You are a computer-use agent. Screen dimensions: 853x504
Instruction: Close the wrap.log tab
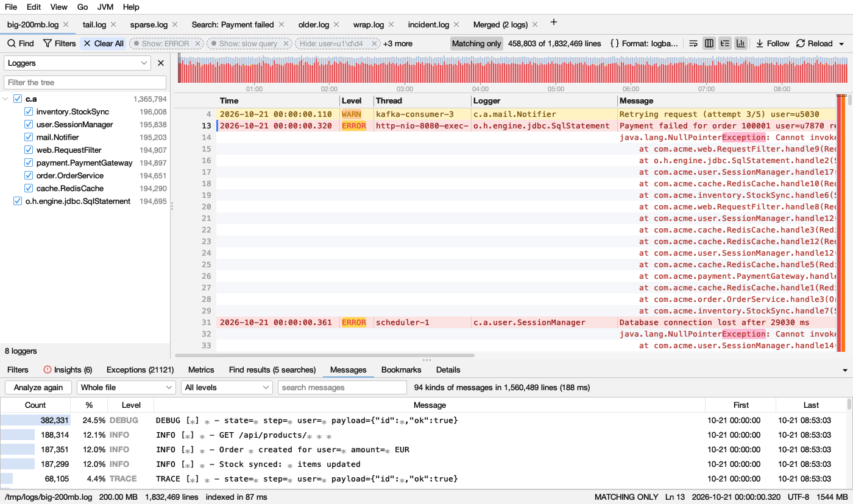click(x=391, y=24)
